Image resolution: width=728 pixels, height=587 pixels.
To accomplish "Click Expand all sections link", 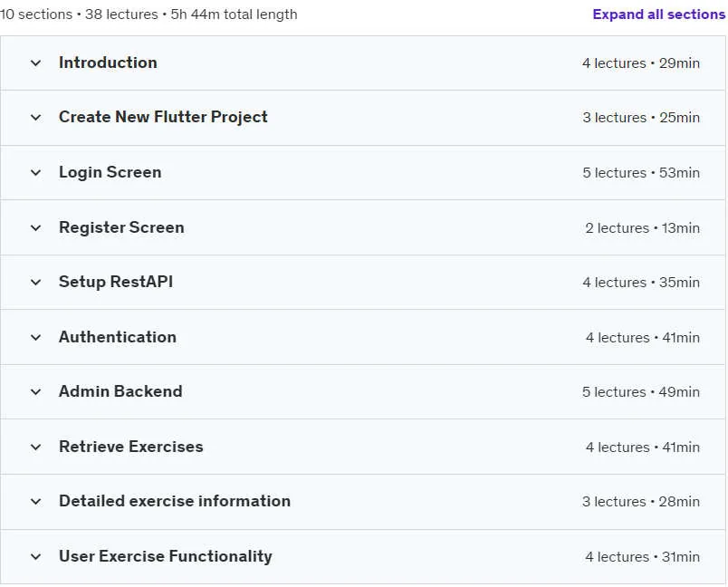I will point(659,14).
